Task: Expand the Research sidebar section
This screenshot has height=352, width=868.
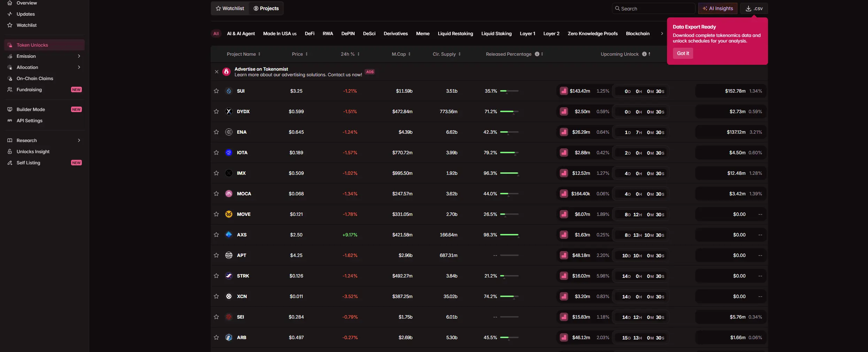Action: coord(79,140)
